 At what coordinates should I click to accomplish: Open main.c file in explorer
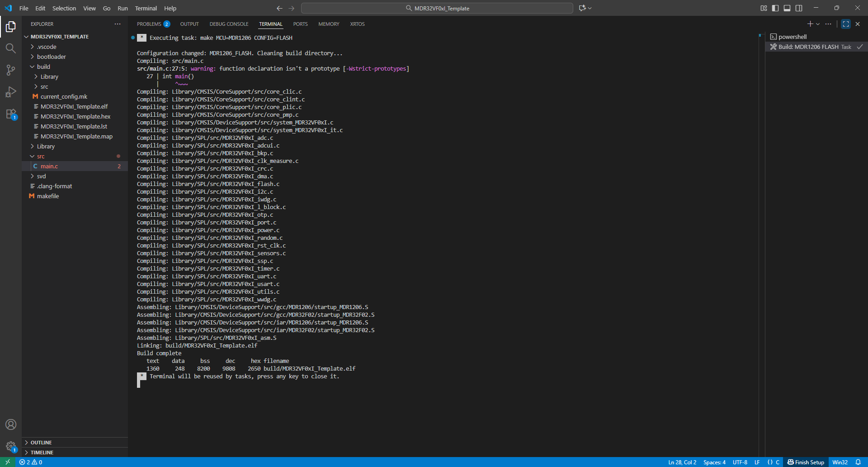tap(49, 166)
